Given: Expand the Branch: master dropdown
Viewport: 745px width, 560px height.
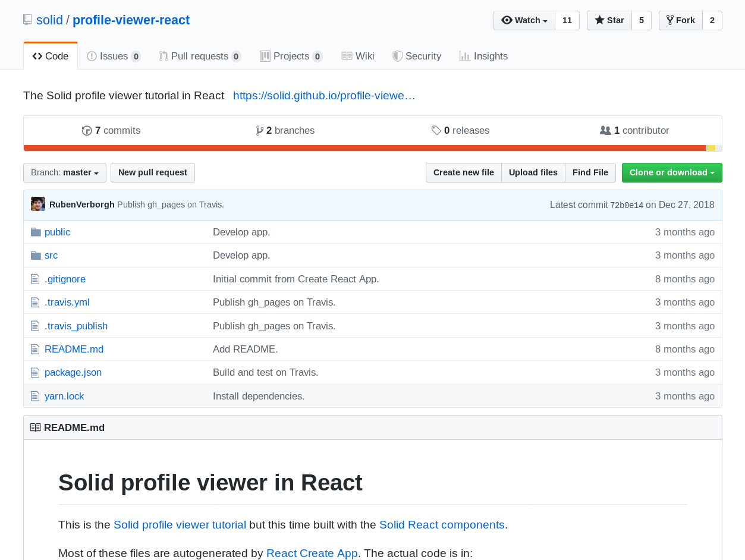Looking at the screenshot, I should tap(65, 172).
